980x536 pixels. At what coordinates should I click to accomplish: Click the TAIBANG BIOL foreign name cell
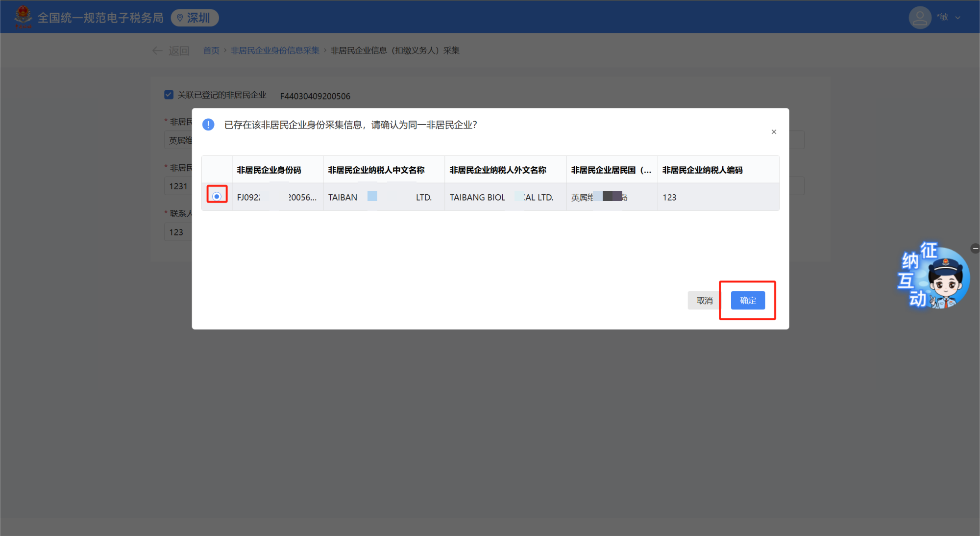(505, 197)
